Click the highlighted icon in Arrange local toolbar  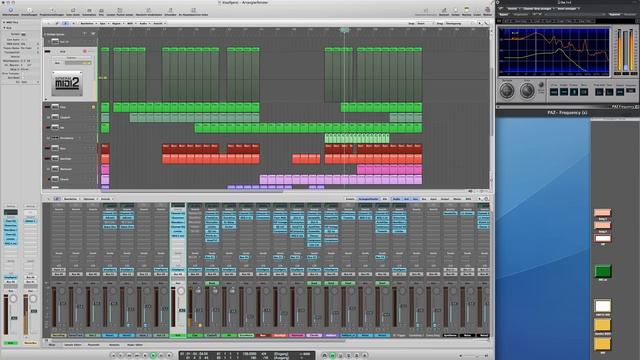tap(65, 23)
